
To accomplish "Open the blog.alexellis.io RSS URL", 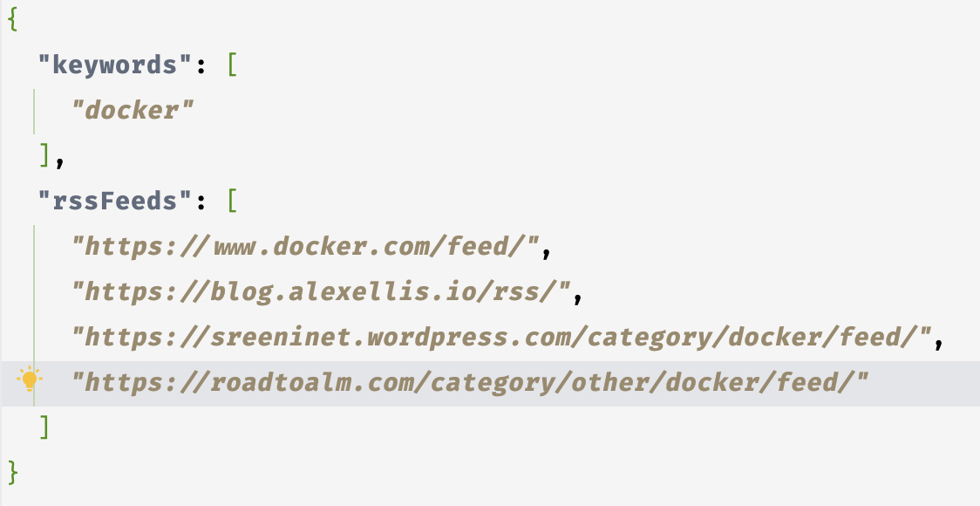I will tap(322, 292).
